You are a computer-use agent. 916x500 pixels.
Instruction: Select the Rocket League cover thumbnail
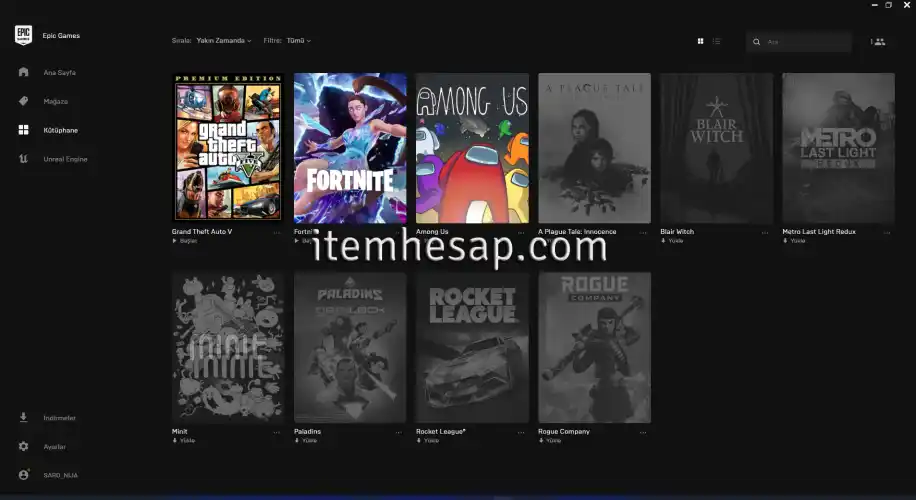(x=472, y=347)
